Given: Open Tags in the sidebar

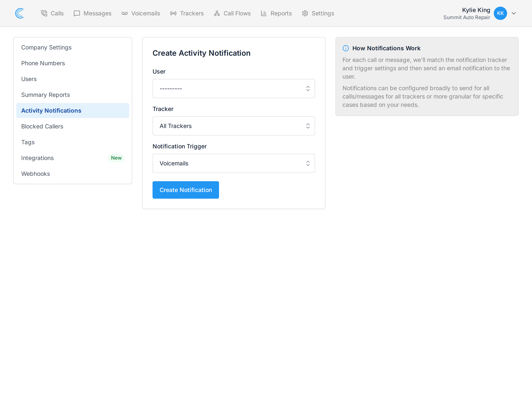Looking at the screenshot, I should 73,142.
